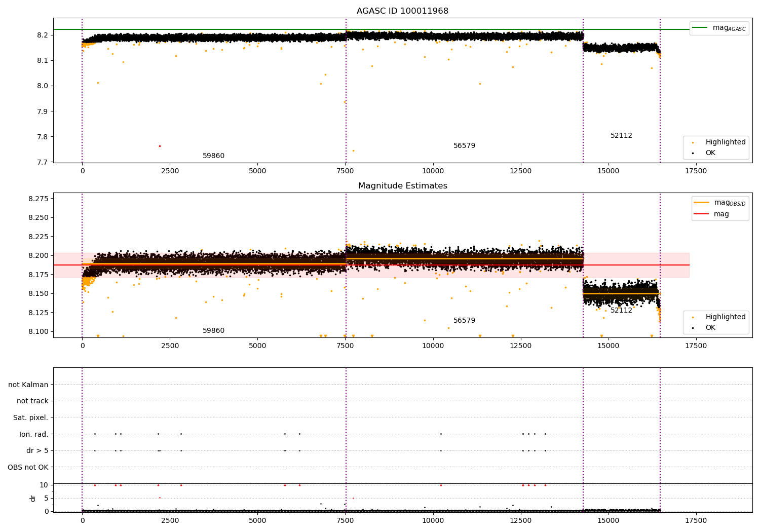
Task: Click the '8.125' y-tick label
Action: [x=39, y=313]
